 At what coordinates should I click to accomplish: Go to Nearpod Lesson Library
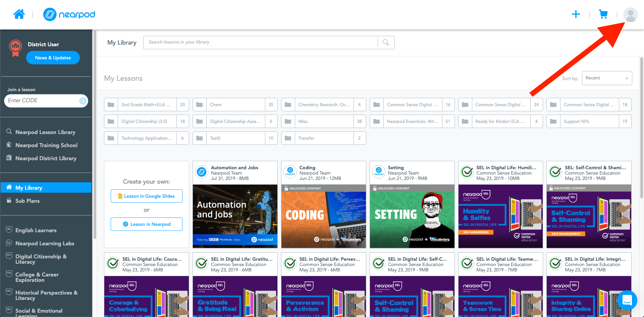coord(45,132)
